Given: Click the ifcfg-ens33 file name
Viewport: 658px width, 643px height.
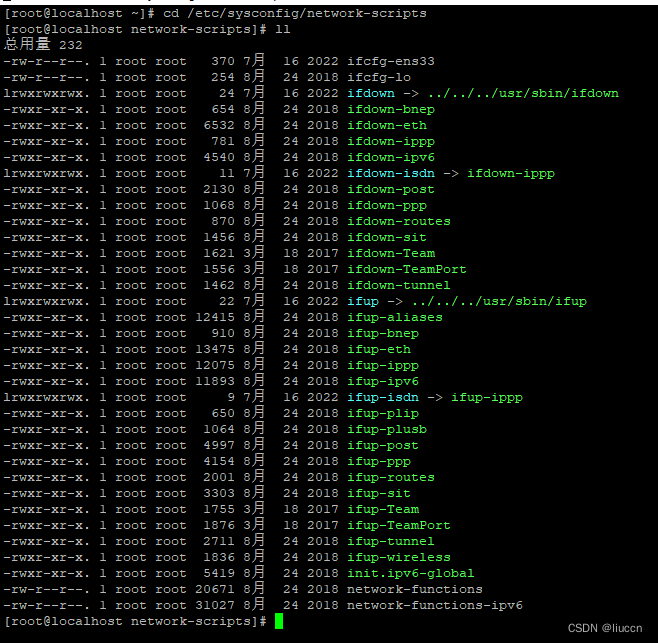Looking at the screenshot, I should coord(391,61).
